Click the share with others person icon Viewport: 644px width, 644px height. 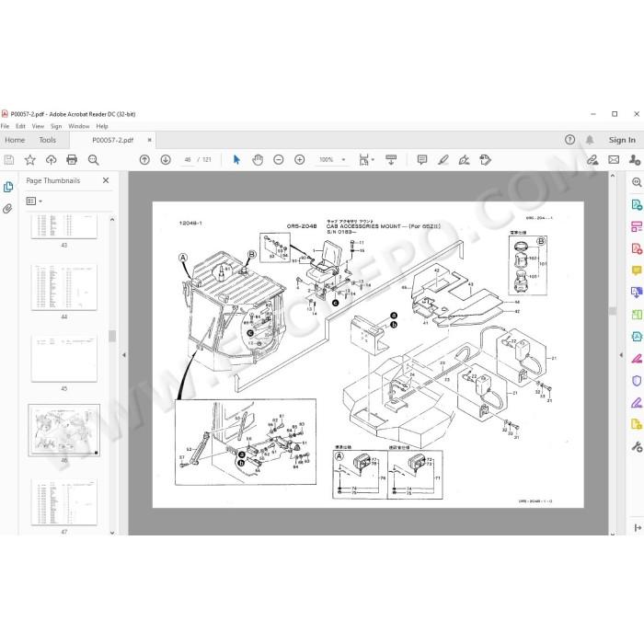coord(634,160)
